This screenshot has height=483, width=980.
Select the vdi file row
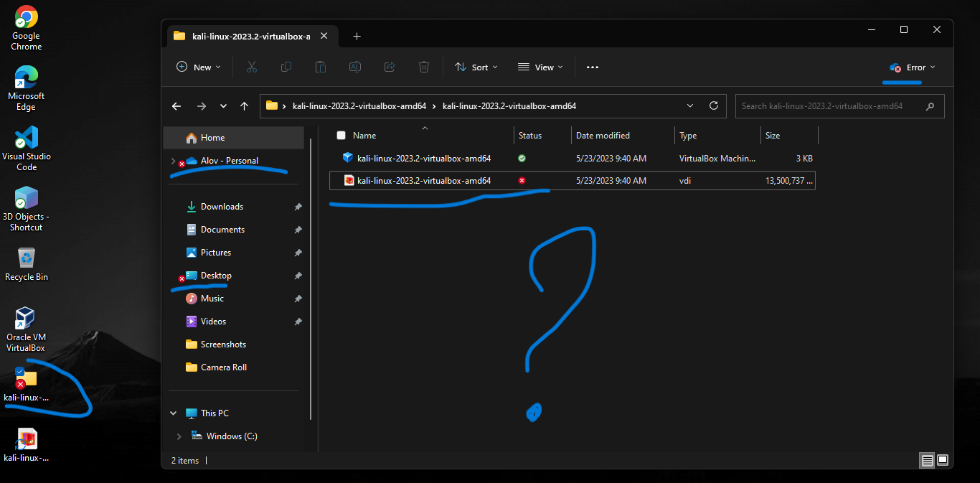[573, 181]
